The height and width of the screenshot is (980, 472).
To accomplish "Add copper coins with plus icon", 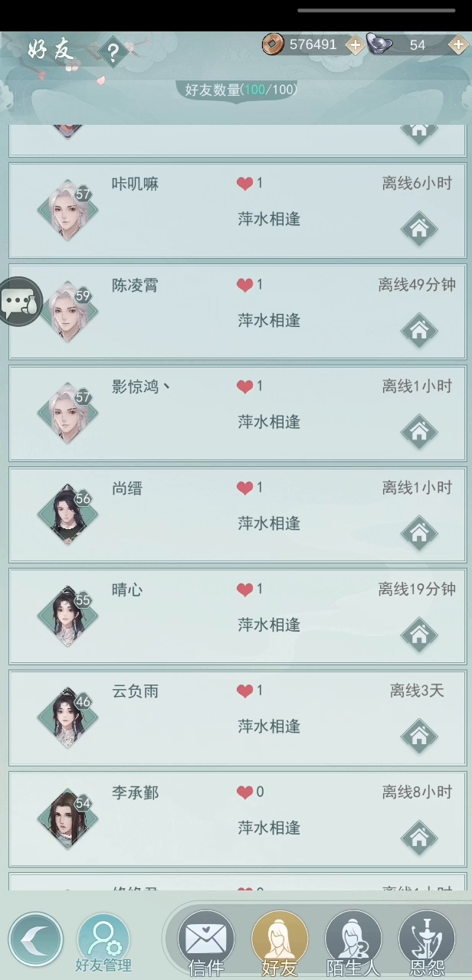I will [354, 45].
